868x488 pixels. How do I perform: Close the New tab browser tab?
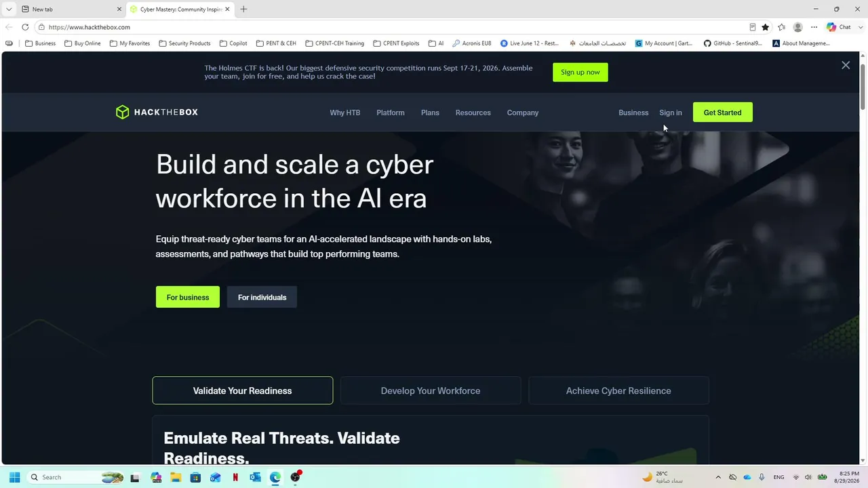(x=119, y=9)
